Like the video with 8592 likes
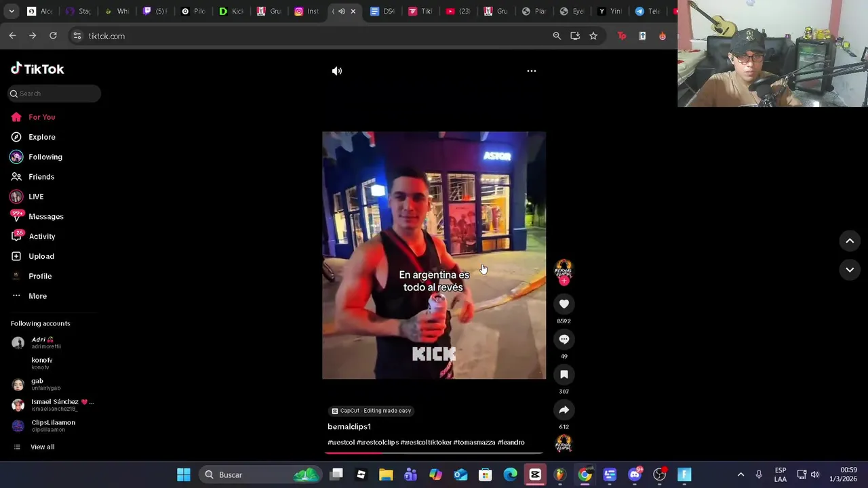 [564, 304]
